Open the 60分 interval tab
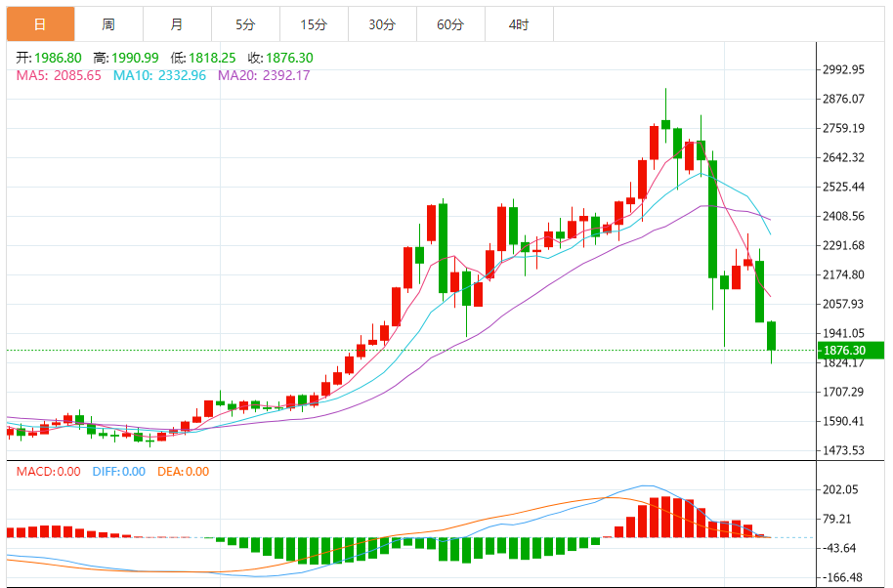893x588 pixels. pyautogui.click(x=450, y=24)
